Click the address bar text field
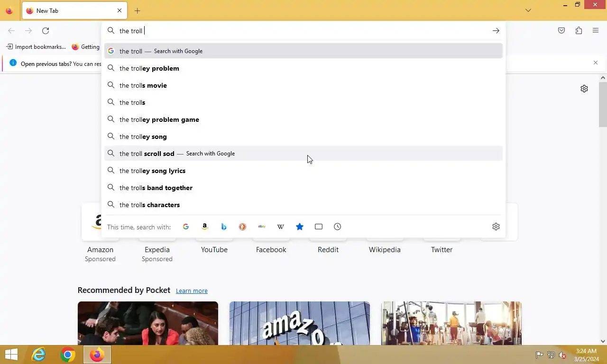Image resolution: width=607 pixels, height=364 pixels. point(303,31)
